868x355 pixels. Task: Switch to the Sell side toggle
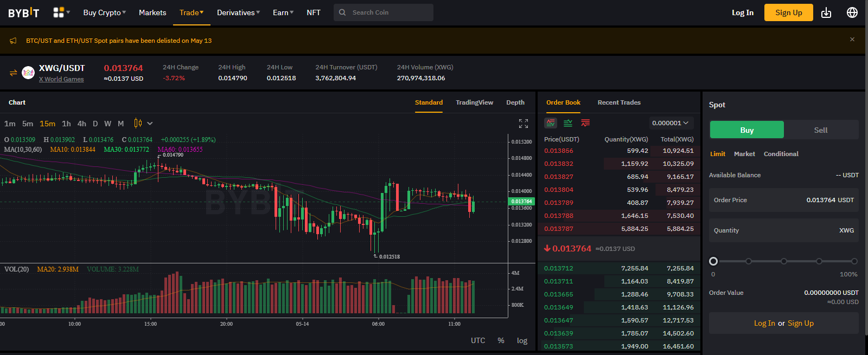(821, 130)
